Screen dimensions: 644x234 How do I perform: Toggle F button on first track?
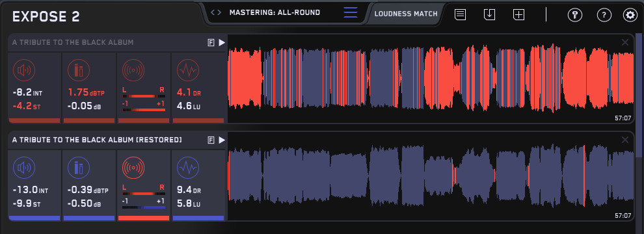[211, 42]
